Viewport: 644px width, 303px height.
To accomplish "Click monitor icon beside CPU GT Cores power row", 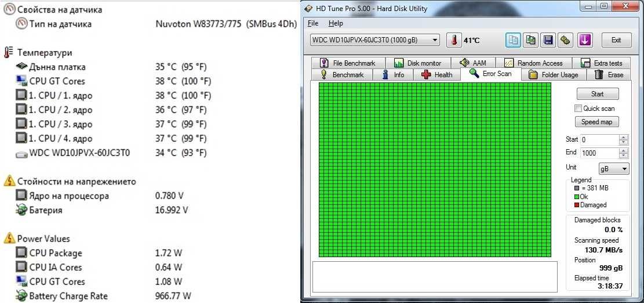I will (x=21, y=281).
